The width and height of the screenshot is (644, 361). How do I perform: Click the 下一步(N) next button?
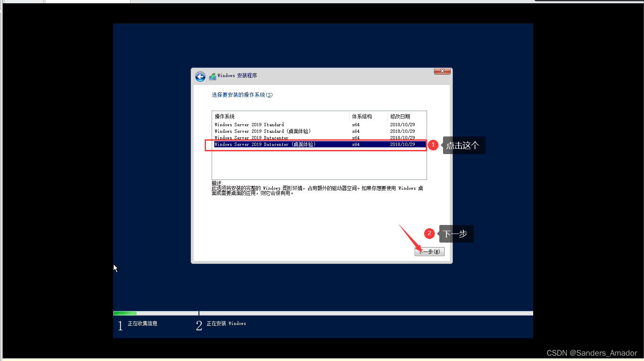tap(429, 252)
